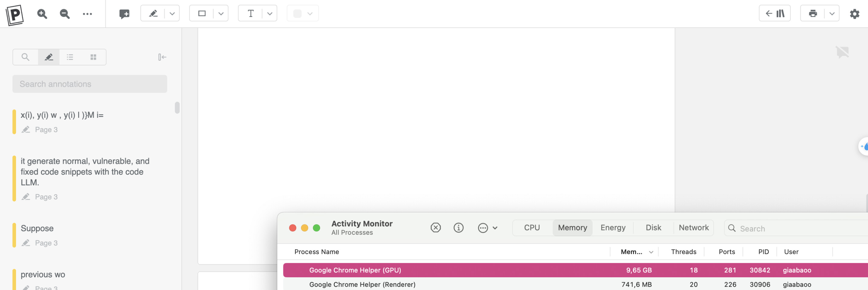The image size is (868, 290).
Task: Open settings gear
Action: tap(854, 14)
